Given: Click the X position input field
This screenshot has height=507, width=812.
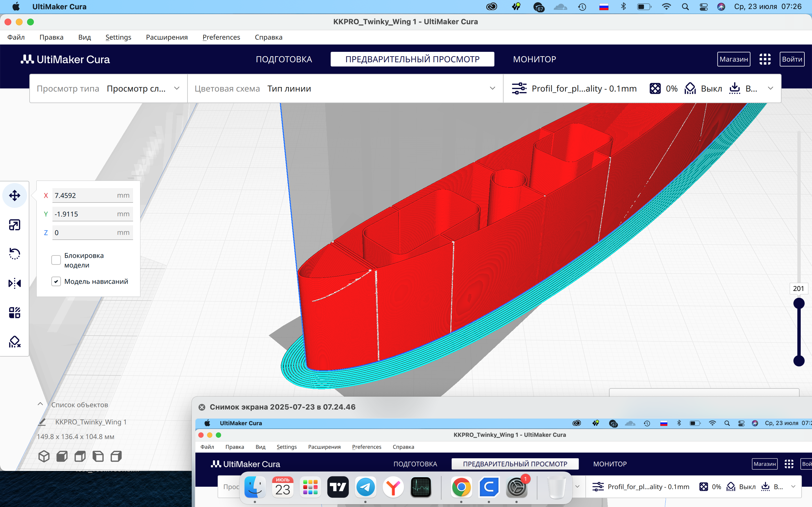Looking at the screenshot, I should [92, 195].
